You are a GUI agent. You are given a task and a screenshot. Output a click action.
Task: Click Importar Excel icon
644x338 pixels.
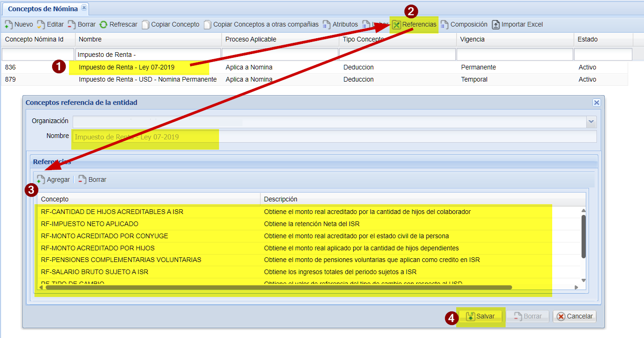coord(496,25)
